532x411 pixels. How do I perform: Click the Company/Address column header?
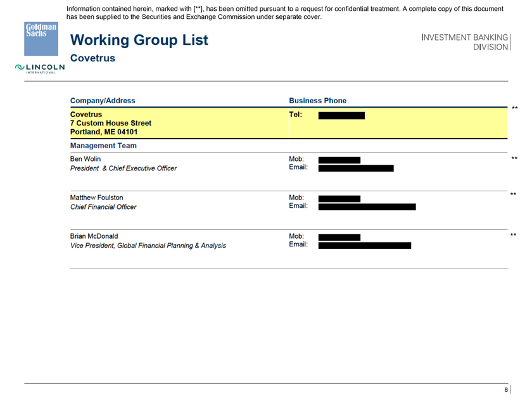click(102, 100)
